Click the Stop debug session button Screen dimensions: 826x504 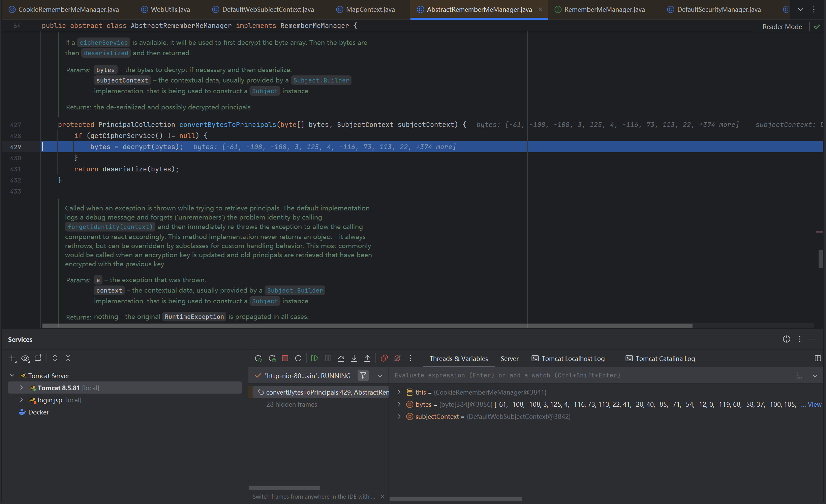coord(285,358)
